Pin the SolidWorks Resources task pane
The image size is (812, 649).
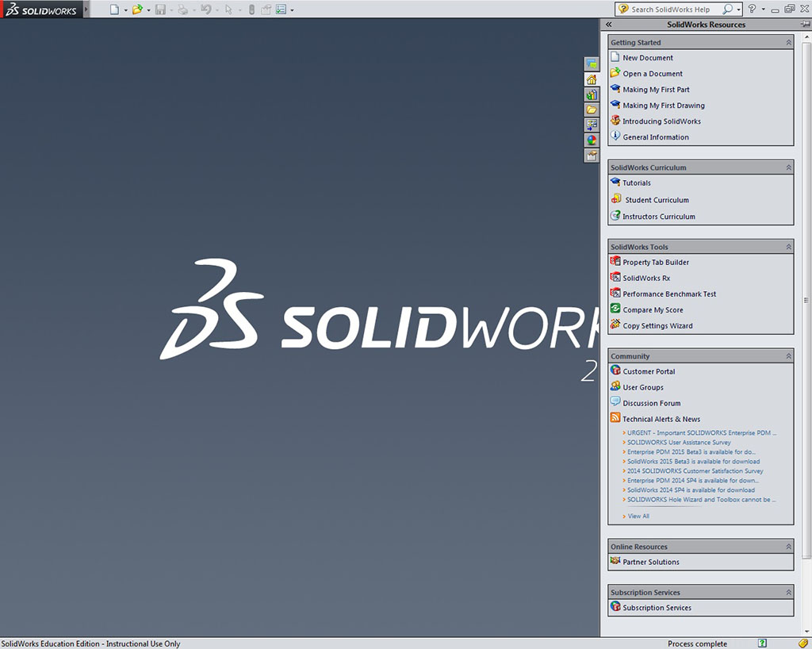(805, 25)
